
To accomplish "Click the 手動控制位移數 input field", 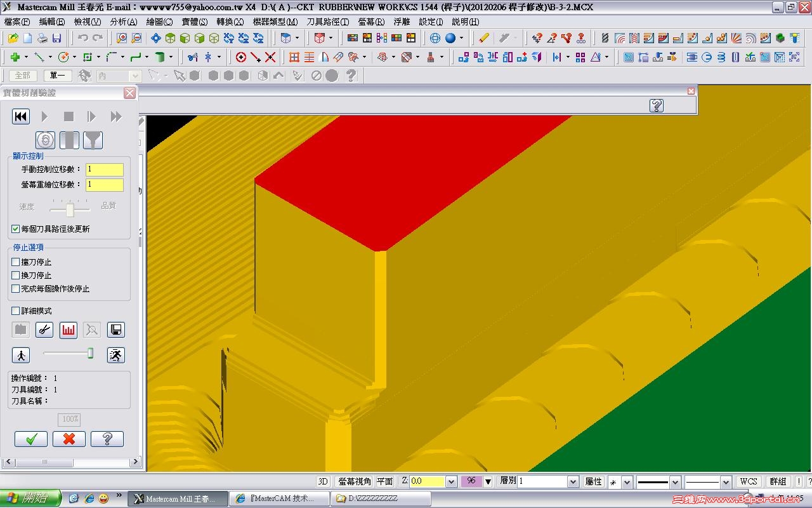I will click(105, 170).
